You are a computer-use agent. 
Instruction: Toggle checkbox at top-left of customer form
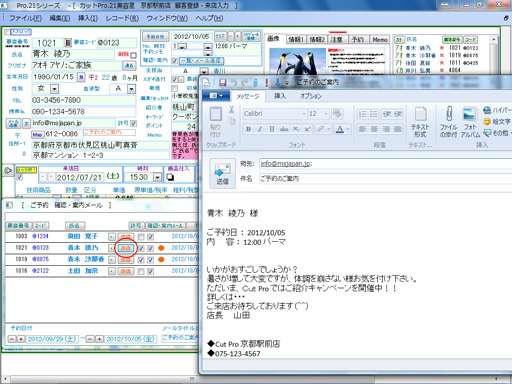[x=7, y=32]
